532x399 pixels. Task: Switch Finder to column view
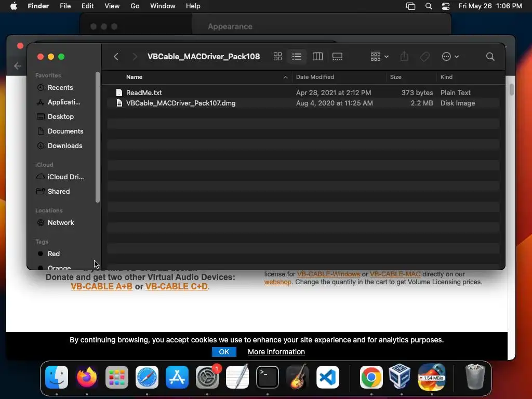(x=317, y=57)
